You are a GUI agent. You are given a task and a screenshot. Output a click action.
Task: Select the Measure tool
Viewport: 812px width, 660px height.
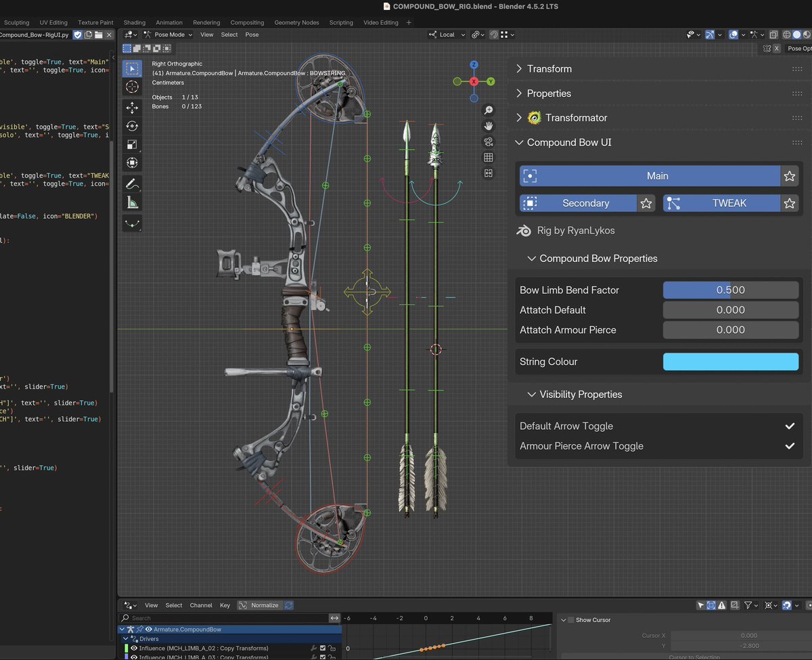pos(132,202)
